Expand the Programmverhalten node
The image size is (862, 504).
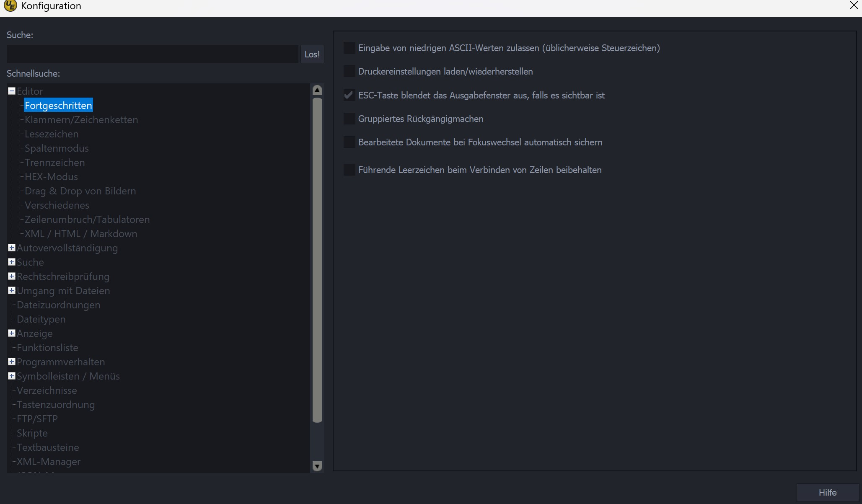pyautogui.click(x=12, y=362)
